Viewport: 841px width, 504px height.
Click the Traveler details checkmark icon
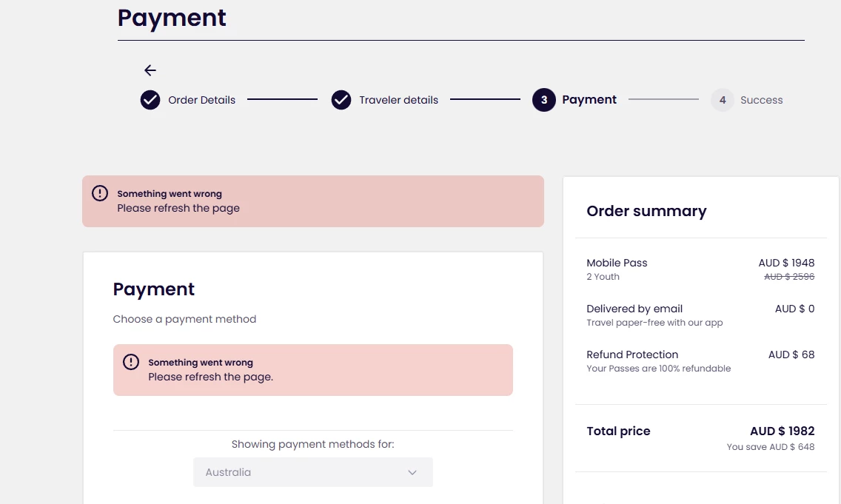pos(341,100)
